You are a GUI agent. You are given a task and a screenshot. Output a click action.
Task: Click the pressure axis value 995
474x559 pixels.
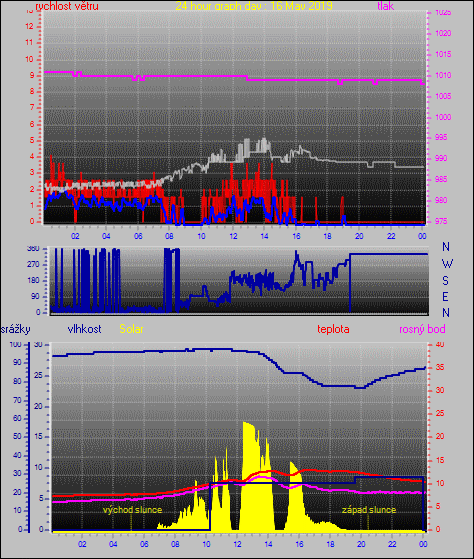tap(441, 138)
